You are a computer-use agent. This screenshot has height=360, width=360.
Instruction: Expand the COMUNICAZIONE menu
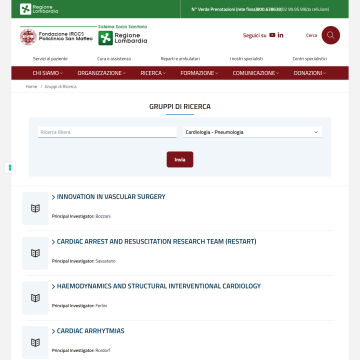click(x=256, y=73)
